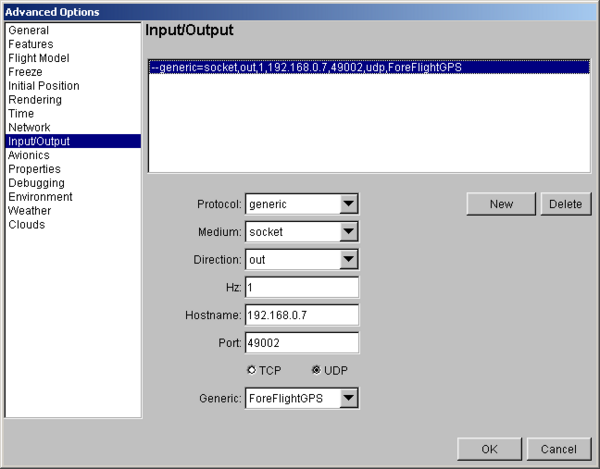Select the TCP radio button
The image size is (600, 469).
252,370
